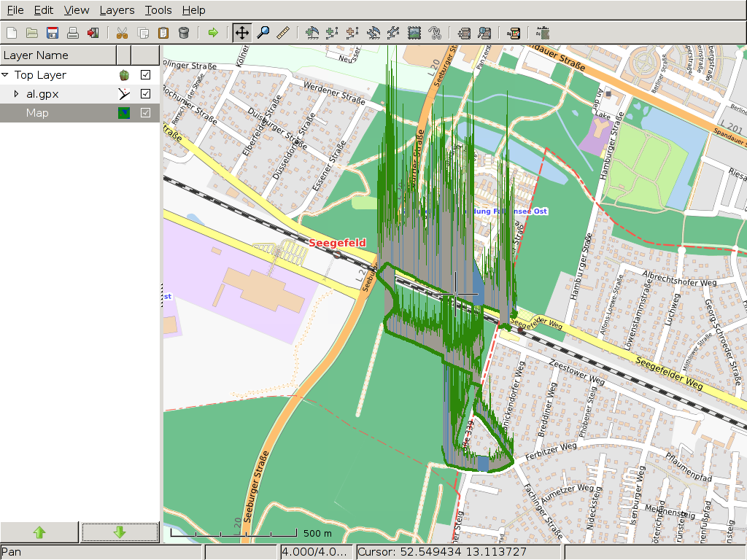Toggle visibility checkbox for Top Layer
This screenshot has height=560, width=747.
tap(145, 74)
